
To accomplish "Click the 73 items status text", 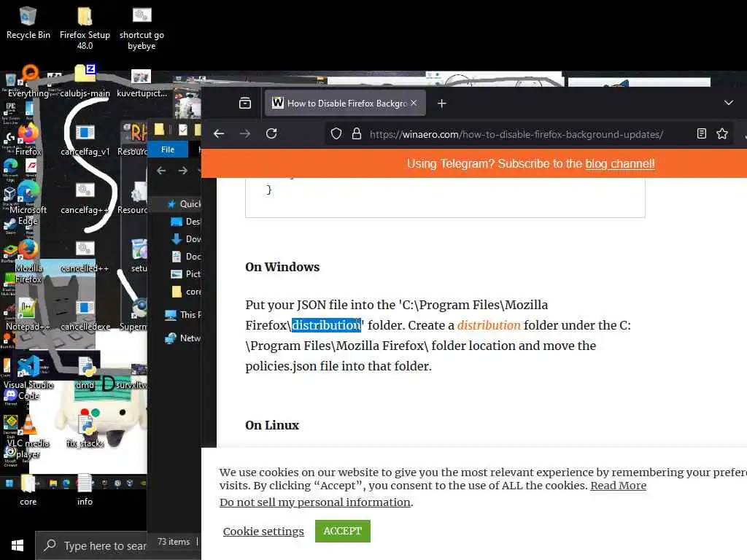I will coord(174,542).
